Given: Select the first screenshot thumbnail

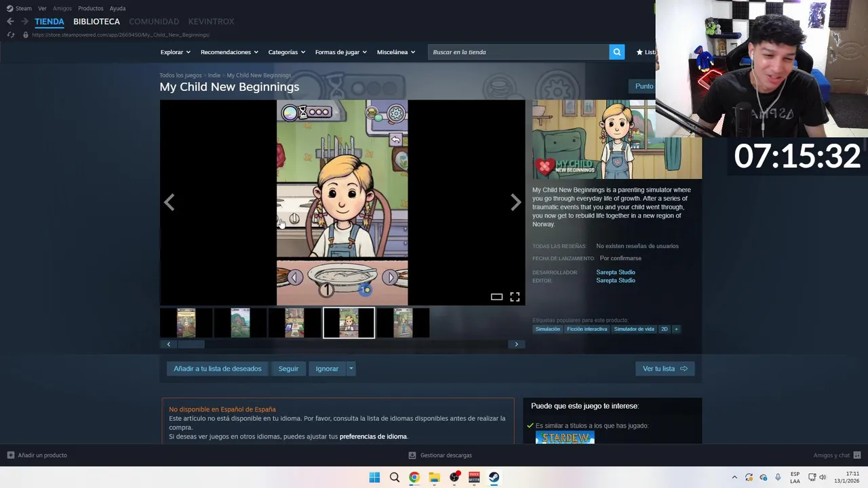Looking at the screenshot, I should coord(186,323).
